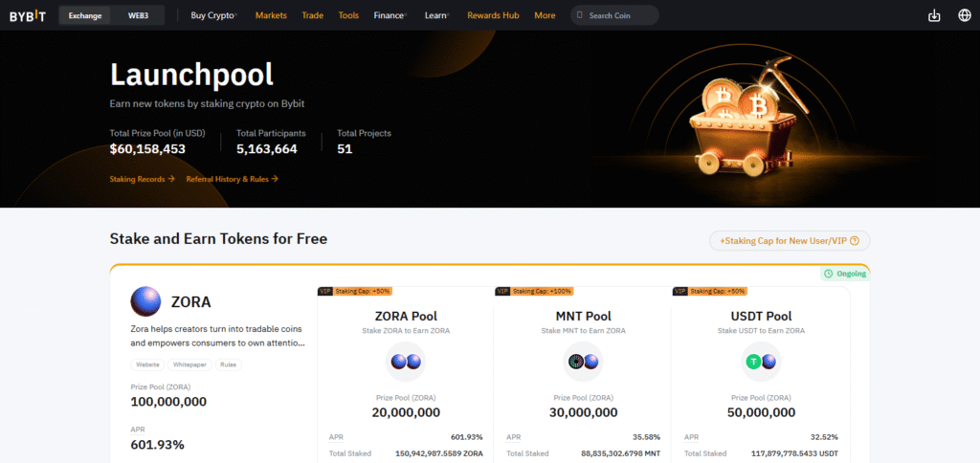Click the ZORA Pool title
This screenshot has width=980, height=463.
[x=406, y=317]
